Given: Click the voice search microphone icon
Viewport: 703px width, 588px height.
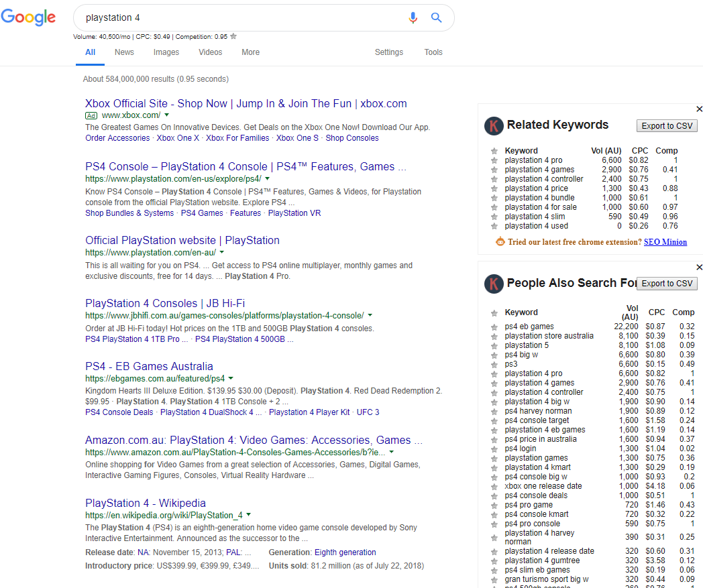Looking at the screenshot, I should tap(413, 17).
